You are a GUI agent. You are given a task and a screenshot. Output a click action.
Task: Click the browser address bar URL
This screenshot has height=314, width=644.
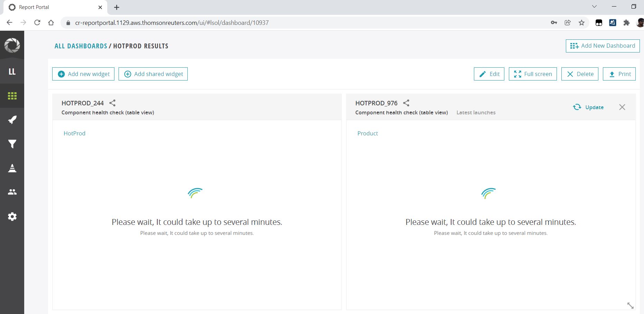pyautogui.click(x=172, y=22)
